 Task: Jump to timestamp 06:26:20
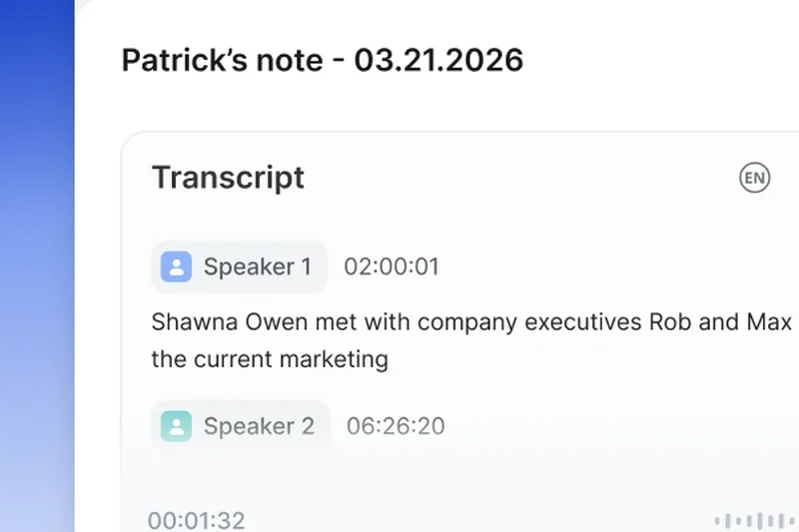396,426
